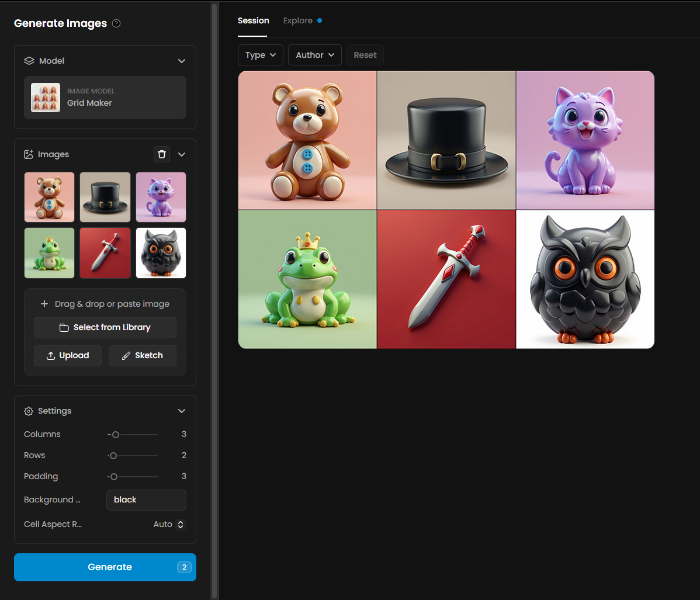Collapse the Model section chevron
The image size is (700, 600).
coord(182,61)
